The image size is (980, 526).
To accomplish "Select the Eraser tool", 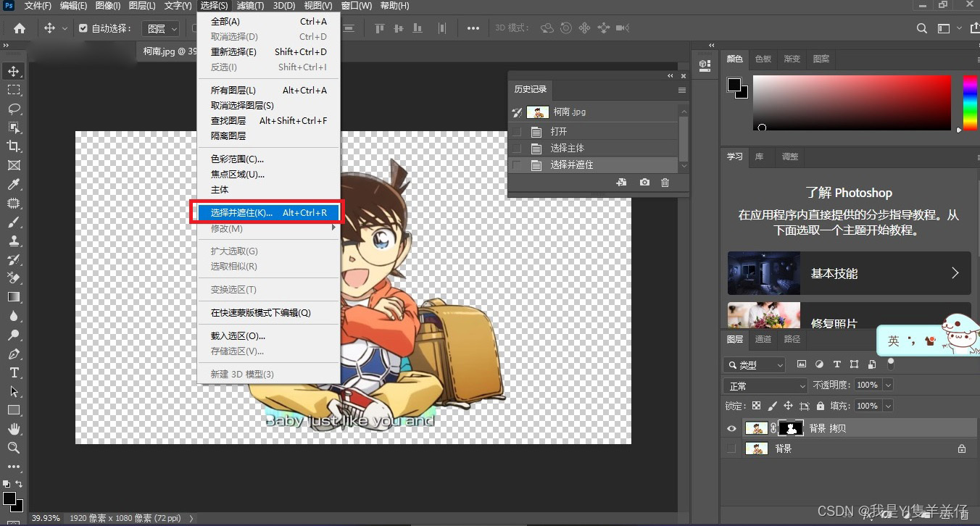I will [x=14, y=278].
